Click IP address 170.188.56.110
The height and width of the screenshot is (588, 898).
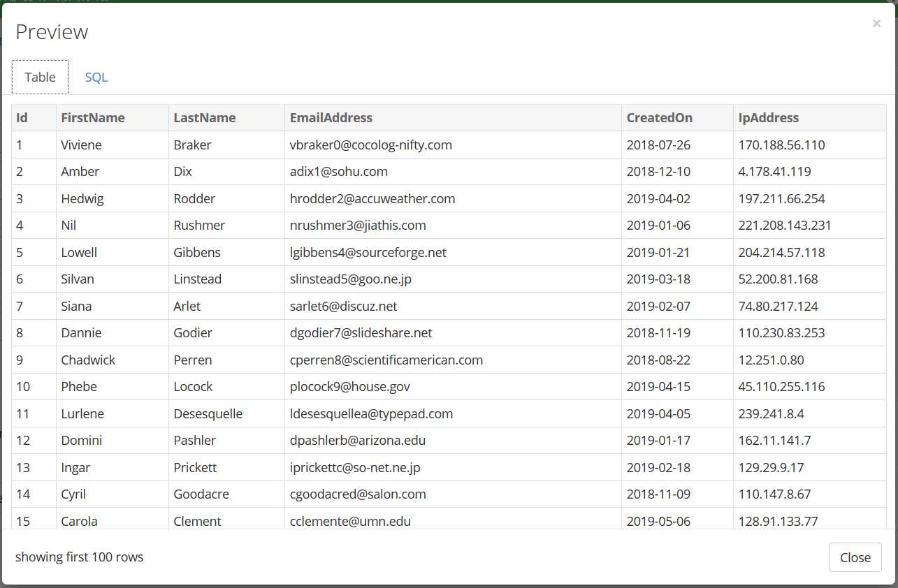pos(781,145)
